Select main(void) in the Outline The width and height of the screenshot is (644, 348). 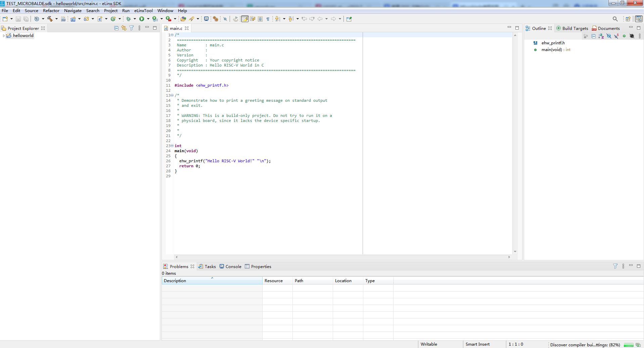551,50
